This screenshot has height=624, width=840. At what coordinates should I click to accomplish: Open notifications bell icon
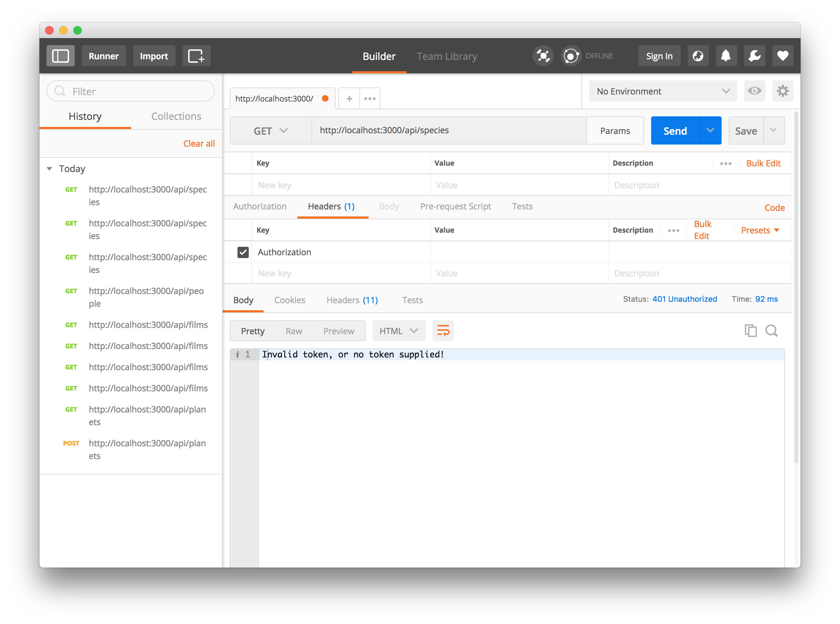[x=725, y=56]
